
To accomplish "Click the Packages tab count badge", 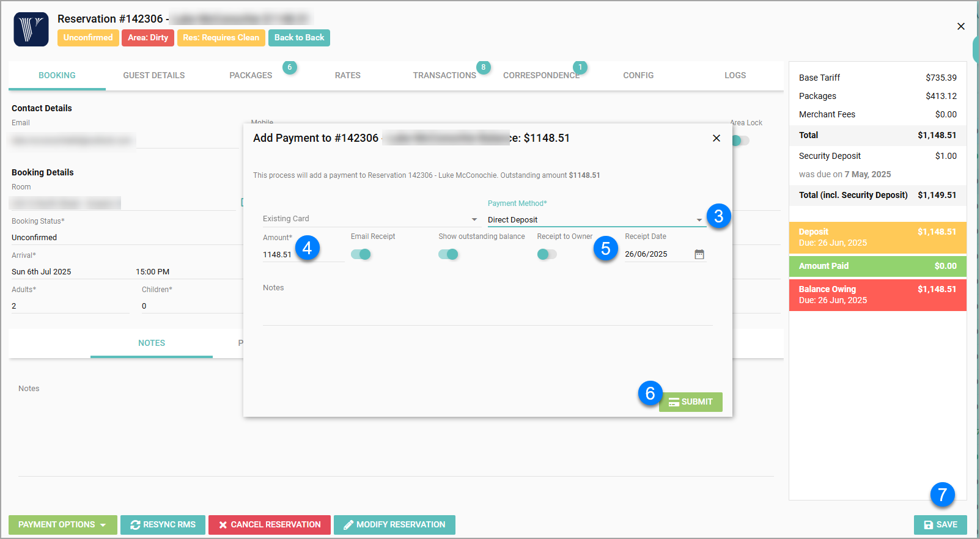I will point(289,67).
